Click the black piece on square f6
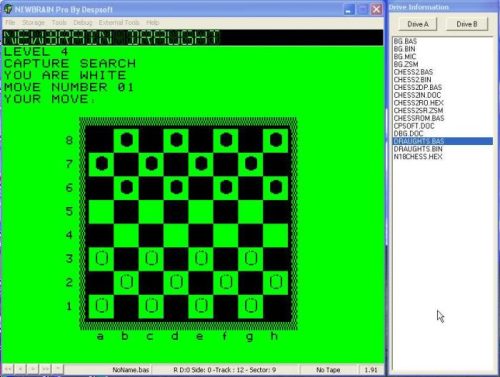The height and width of the screenshot is (377, 500). coord(226,187)
